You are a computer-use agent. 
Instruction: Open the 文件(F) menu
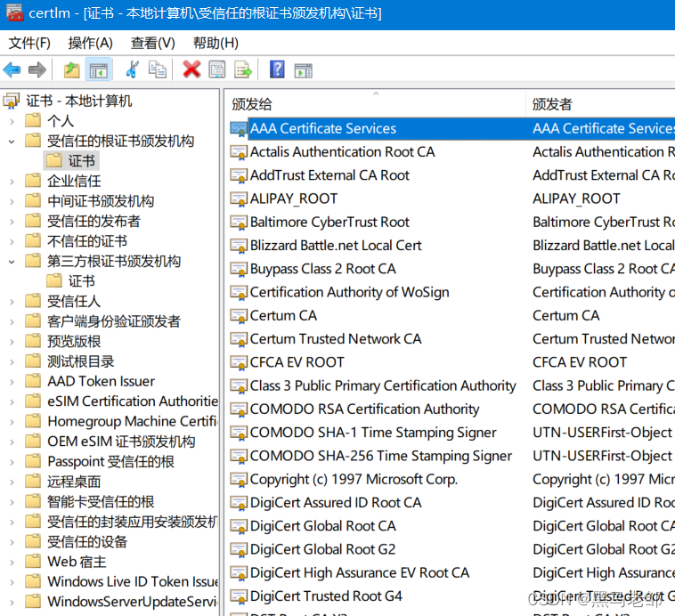pyautogui.click(x=29, y=43)
